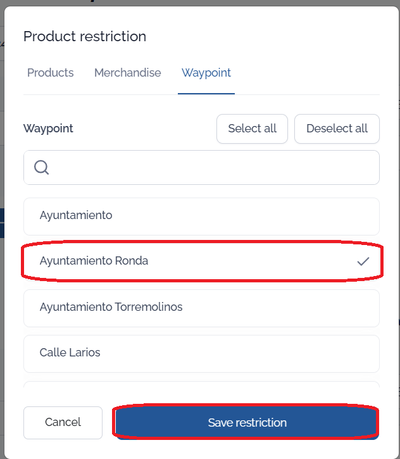Screen dimensions: 400x459
Task: Click the checkmark on Ayuntamiento Ronda
Action: (363, 261)
